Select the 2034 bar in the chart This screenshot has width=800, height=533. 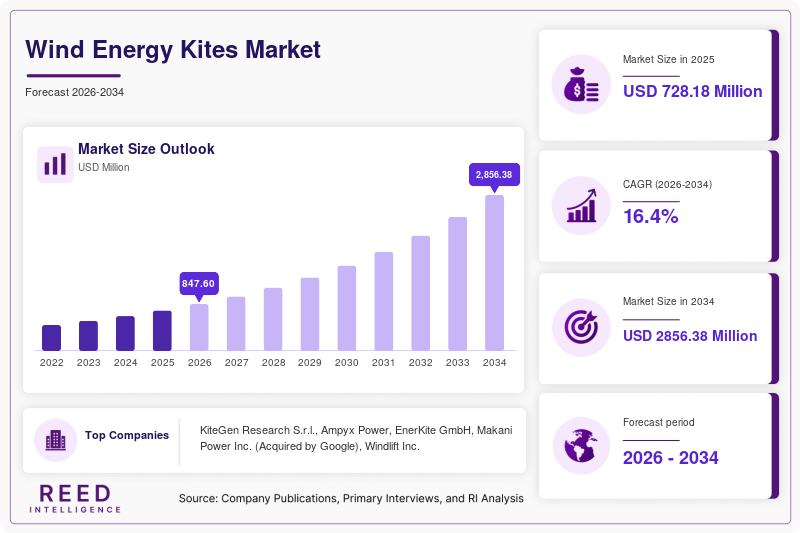[x=494, y=273]
